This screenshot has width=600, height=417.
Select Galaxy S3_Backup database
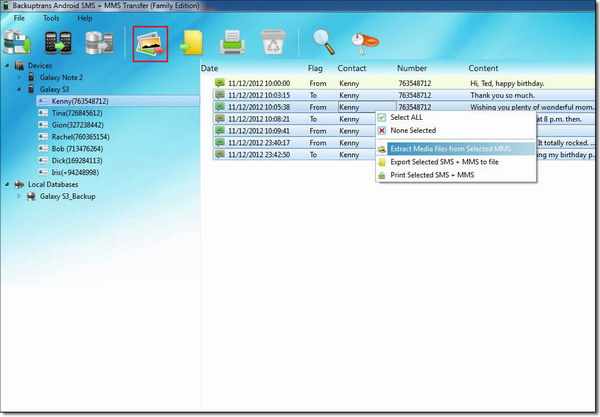point(68,196)
